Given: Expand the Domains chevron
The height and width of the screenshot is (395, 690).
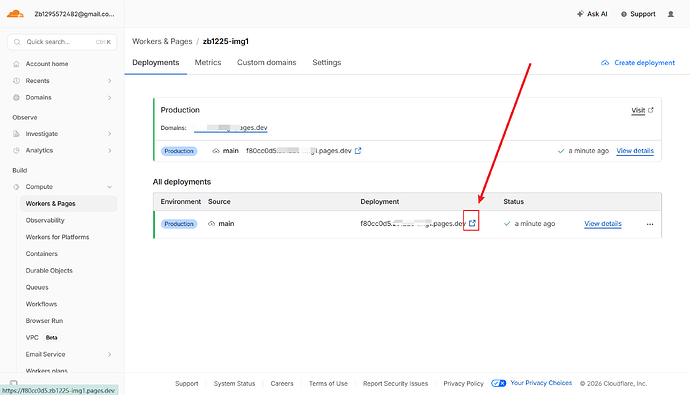Looking at the screenshot, I should click(x=110, y=97).
